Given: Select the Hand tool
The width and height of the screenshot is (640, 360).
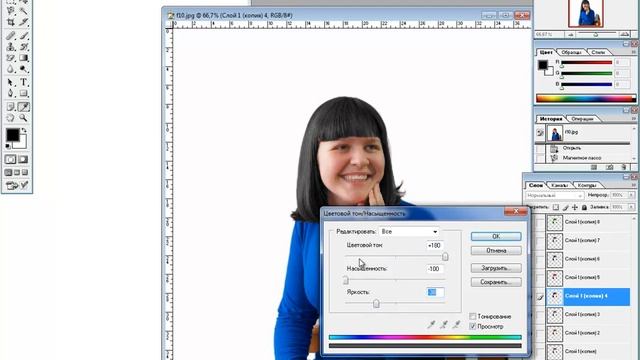Looking at the screenshot, I should [x=11, y=118].
